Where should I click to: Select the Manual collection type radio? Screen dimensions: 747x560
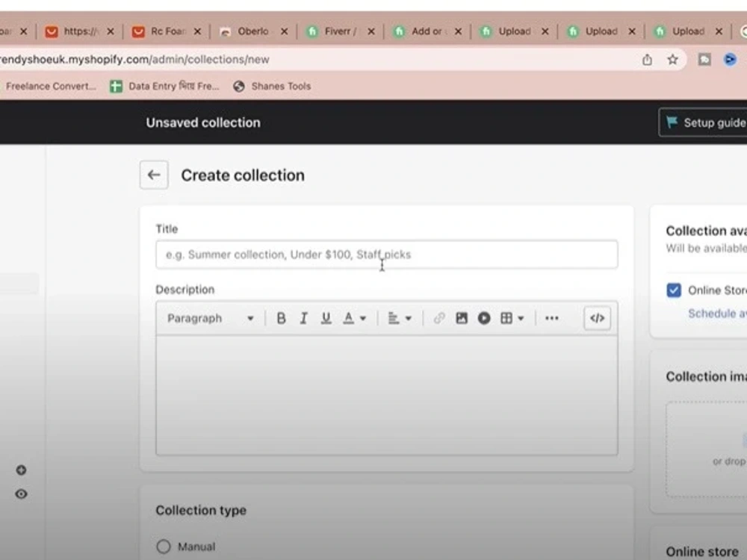coord(164,547)
